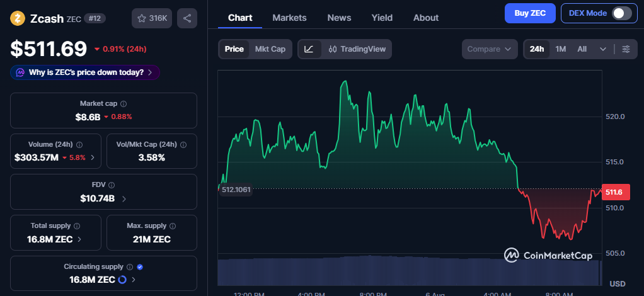
Task: Click the #12 rank badge
Action: click(x=95, y=18)
